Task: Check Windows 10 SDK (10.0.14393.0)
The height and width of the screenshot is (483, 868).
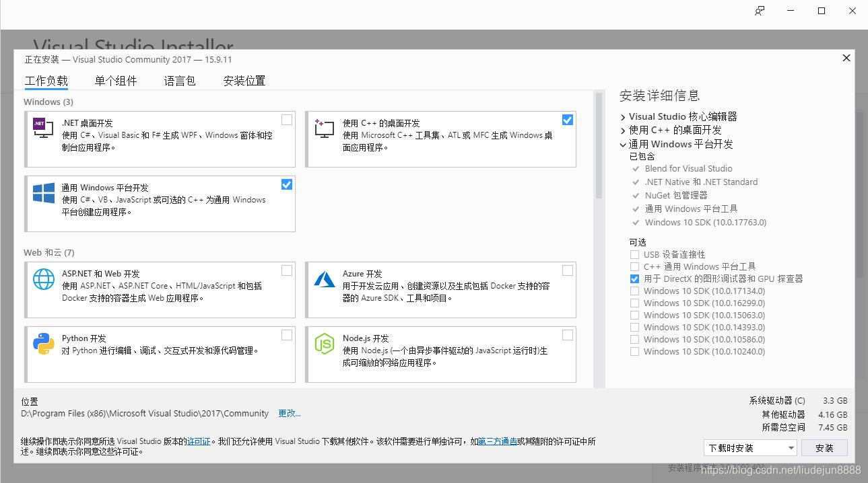Action: [634, 327]
